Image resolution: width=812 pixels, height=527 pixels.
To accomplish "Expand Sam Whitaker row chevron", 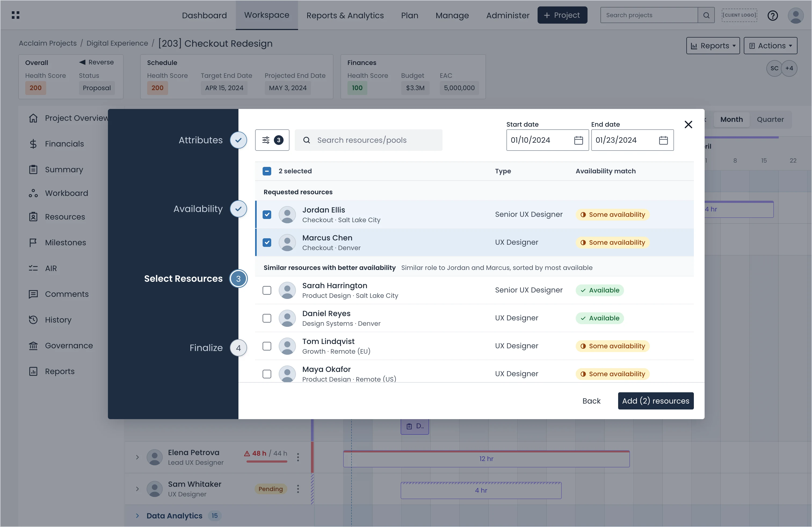I will pyautogui.click(x=137, y=489).
